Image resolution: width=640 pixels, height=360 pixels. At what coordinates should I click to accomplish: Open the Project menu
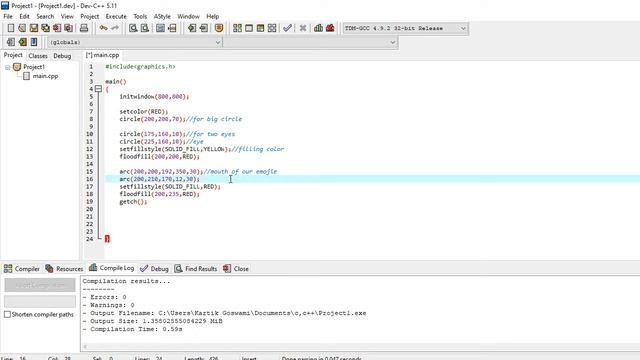[89, 16]
